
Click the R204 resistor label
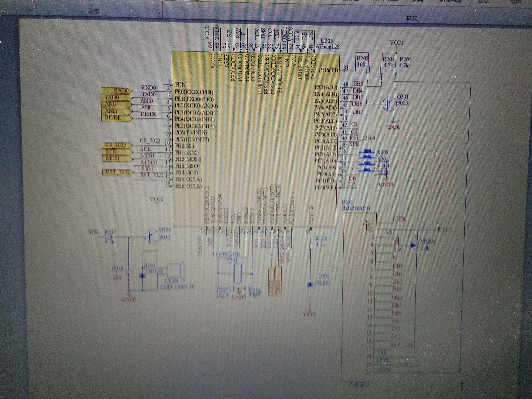389,59
